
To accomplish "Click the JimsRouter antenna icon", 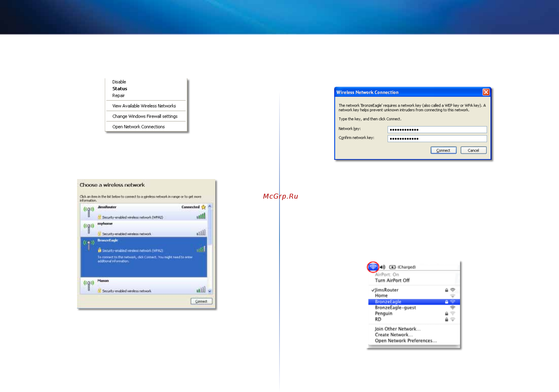I will coord(89,212).
